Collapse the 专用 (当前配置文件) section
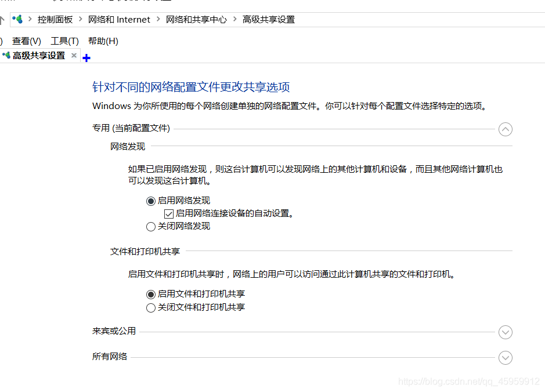Image resolution: width=545 pixels, height=392 pixels. tap(505, 129)
